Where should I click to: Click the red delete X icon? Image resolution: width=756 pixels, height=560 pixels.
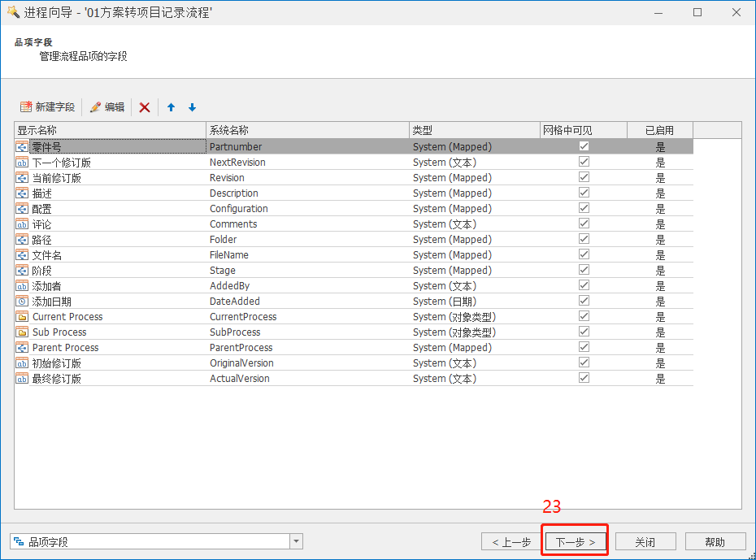tap(145, 107)
